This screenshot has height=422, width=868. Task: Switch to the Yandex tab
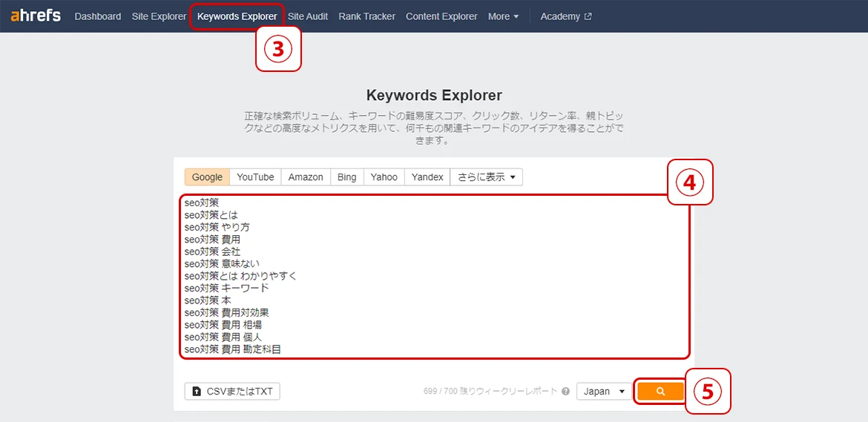427,177
